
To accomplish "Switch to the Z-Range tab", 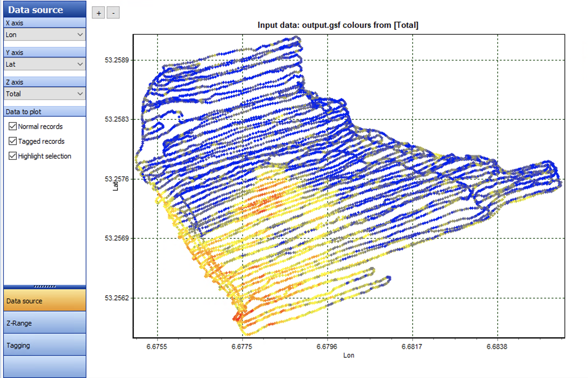I will click(x=45, y=323).
